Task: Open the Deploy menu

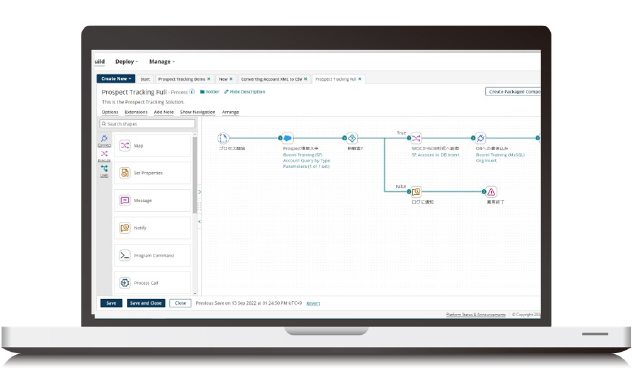Action: click(x=126, y=62)
